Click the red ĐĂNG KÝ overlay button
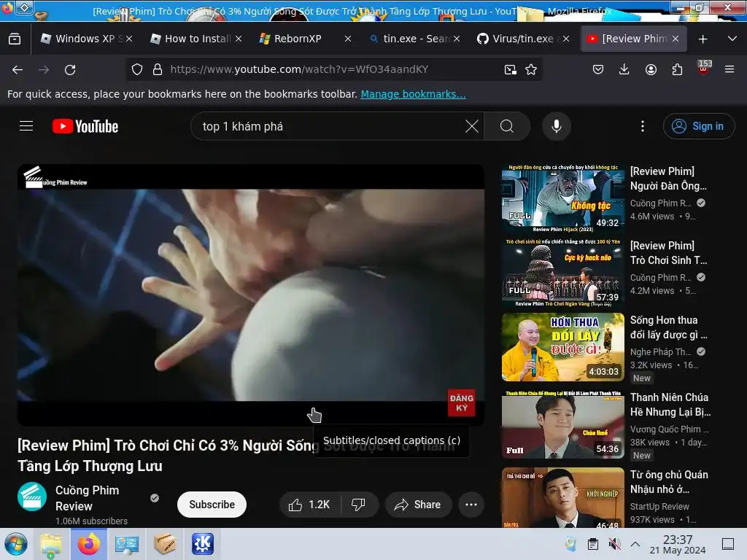 click(461, 402)
